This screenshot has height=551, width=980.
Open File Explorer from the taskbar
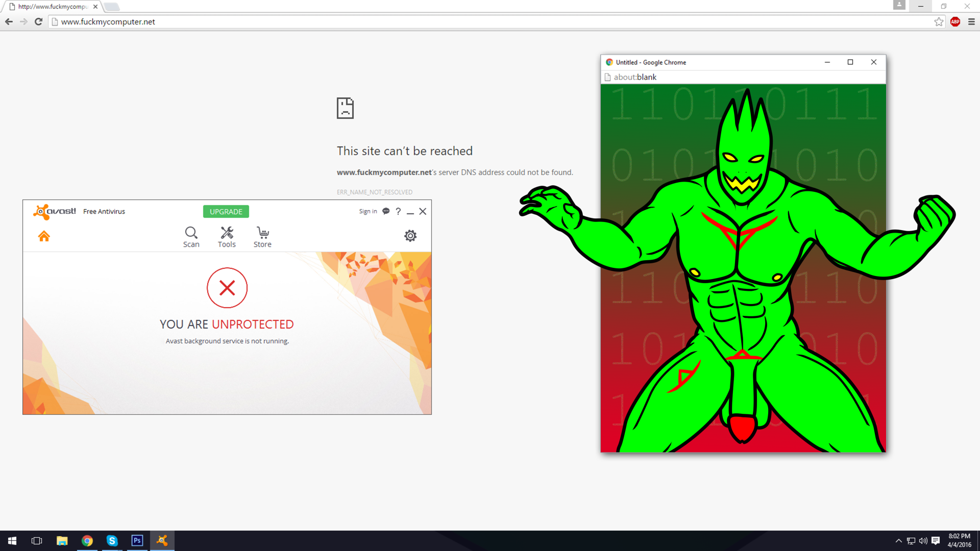62,541
